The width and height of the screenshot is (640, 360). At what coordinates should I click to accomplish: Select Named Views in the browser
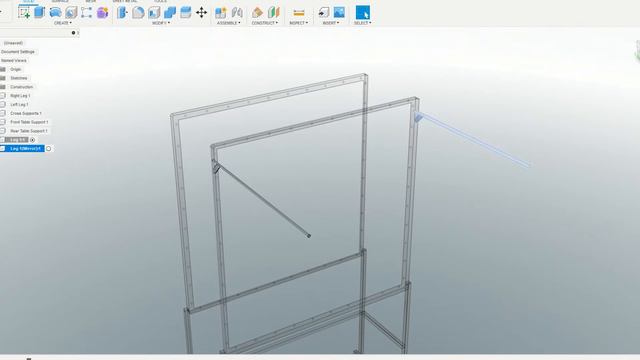[14, 60]
